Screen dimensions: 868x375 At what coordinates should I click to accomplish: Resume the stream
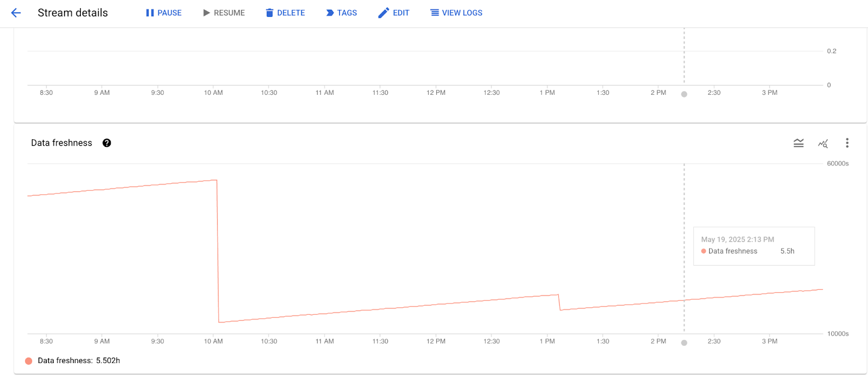coord(224,13)
